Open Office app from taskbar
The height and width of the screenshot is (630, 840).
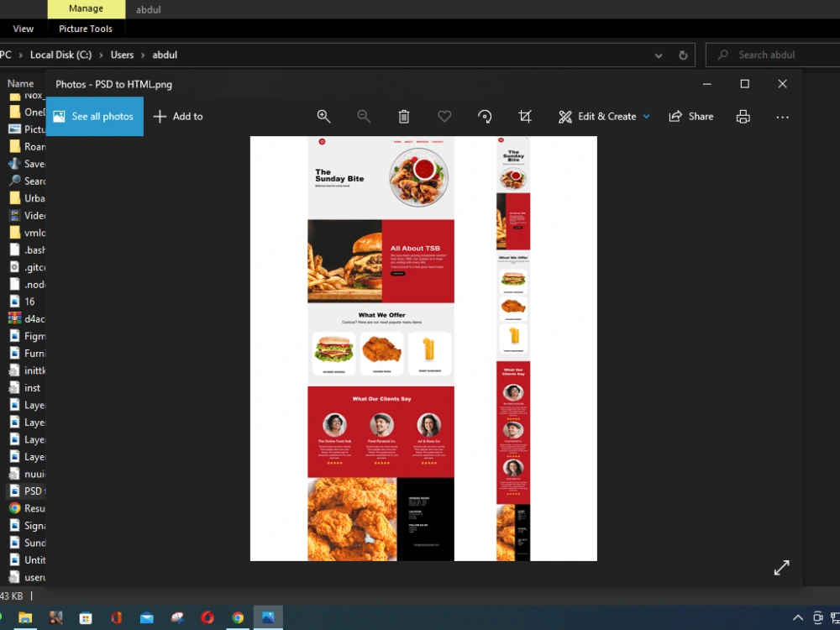(x=116, y=617)
